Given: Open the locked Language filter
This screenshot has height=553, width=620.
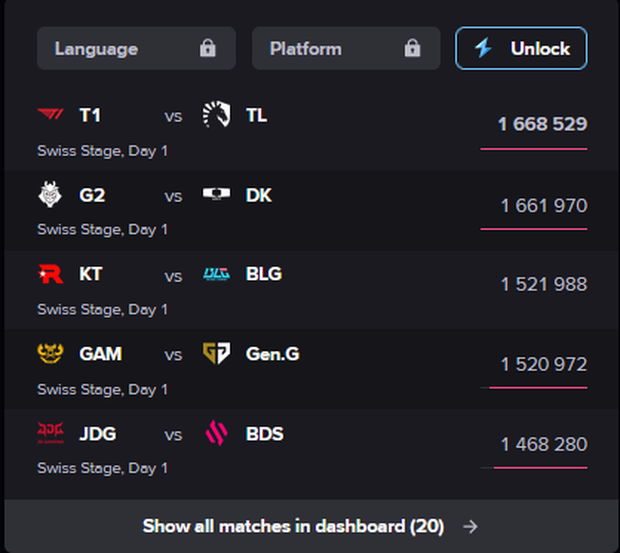Looking at the screenshot, I should point(136,48).
